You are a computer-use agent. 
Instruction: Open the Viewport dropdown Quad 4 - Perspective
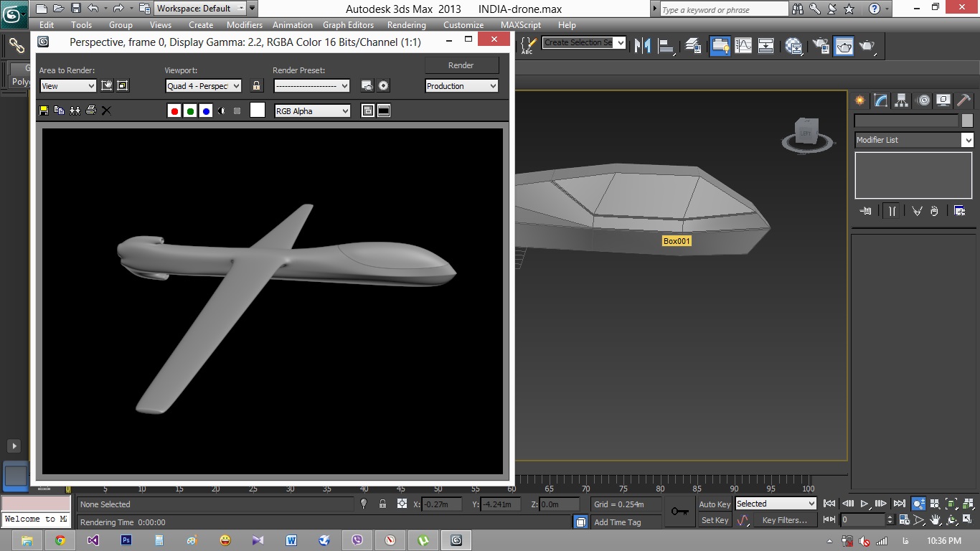point(203,86)
